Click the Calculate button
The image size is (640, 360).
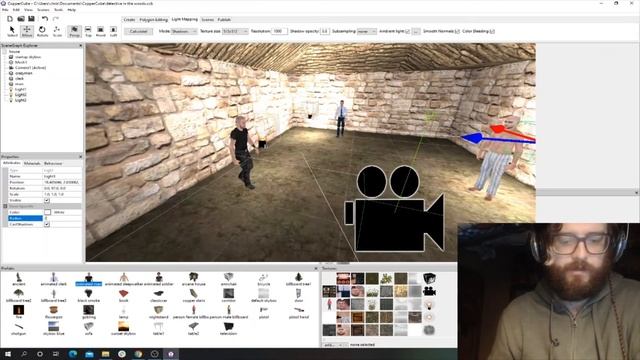point(139,31)
